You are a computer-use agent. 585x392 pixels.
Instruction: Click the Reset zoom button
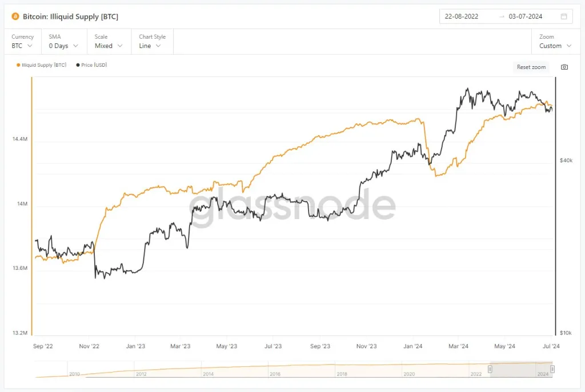point(531,67)
